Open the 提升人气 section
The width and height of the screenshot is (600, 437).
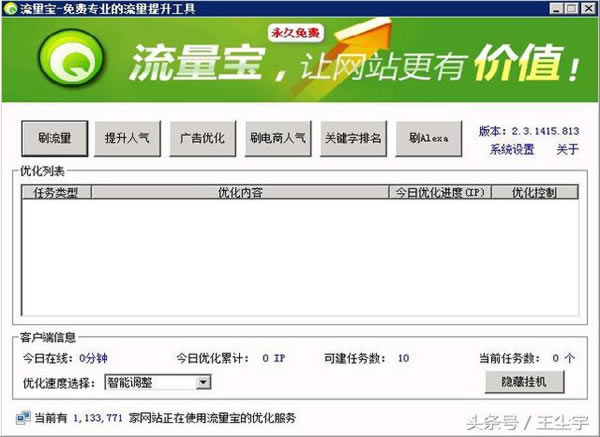point(127,139)
